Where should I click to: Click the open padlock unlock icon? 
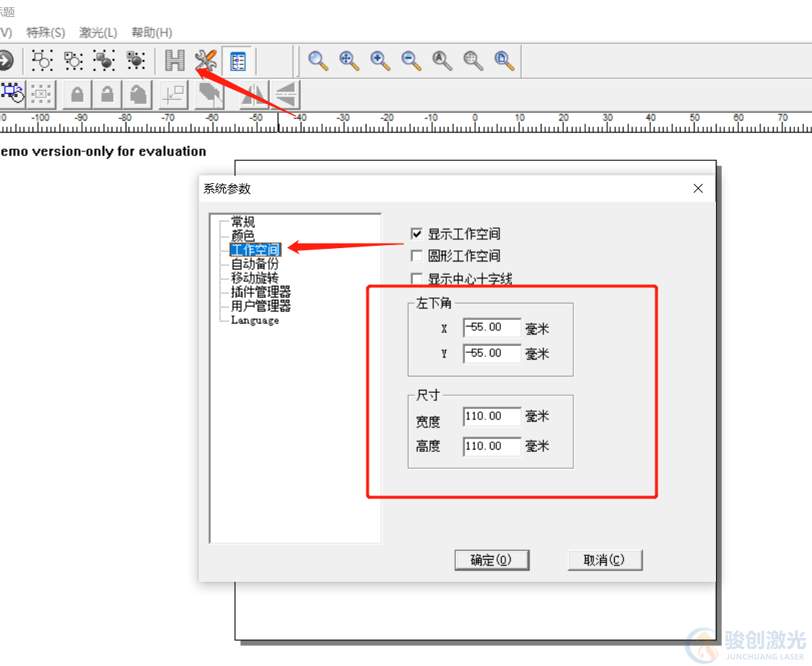[107, 95]
